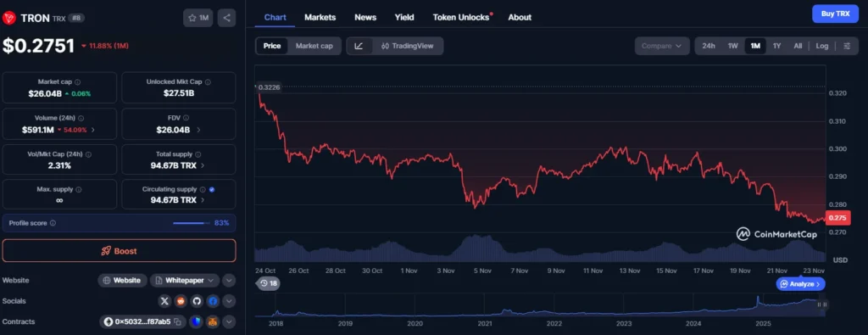Open the News tab
This screenshot has height=335, width=868.
(365, 17)
